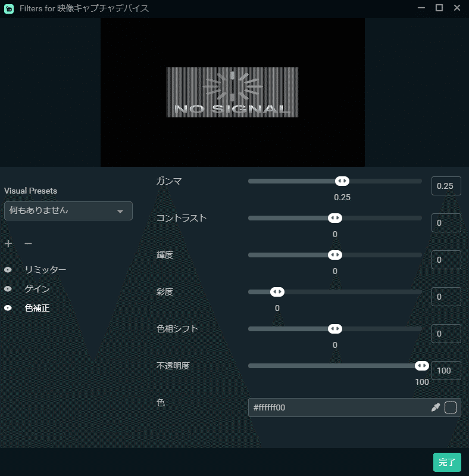Viewport: 469px width, 476px height.
Task: Click the eyedropper color picker icon
Action: [436, 407]
